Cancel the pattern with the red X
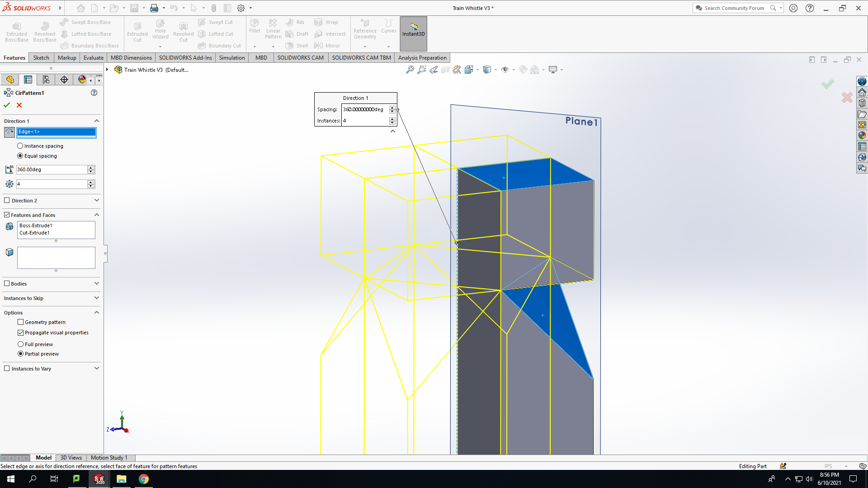868x488 pixels. point(19,105)
